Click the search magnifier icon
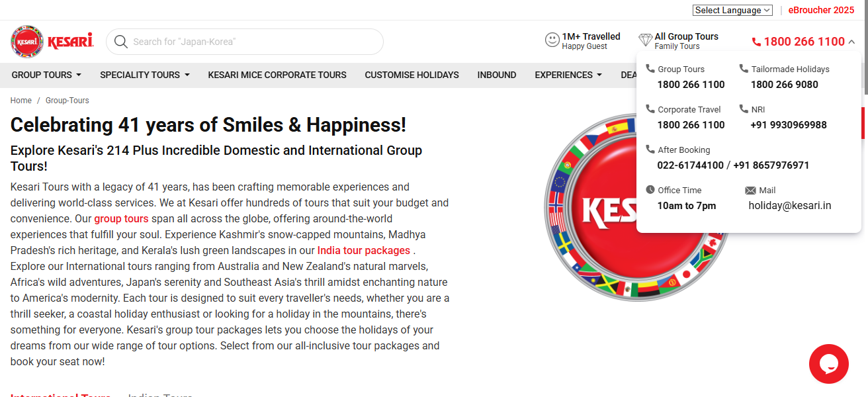 click(120, 41)
